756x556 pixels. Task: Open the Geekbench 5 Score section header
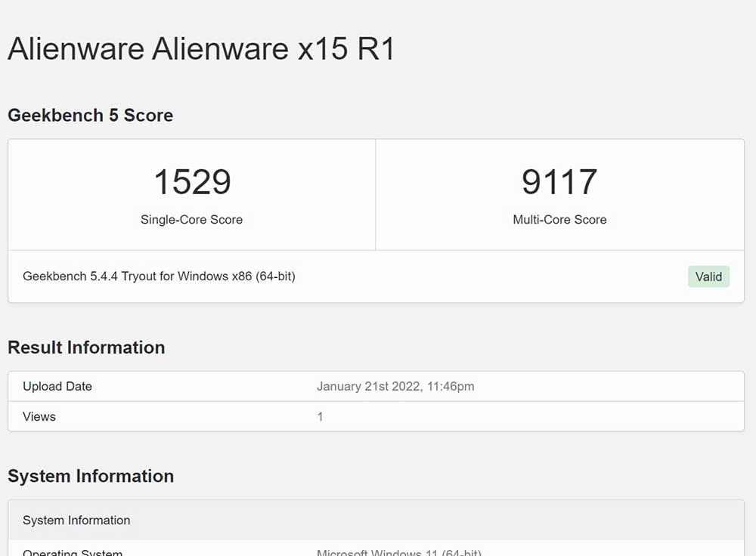coord(90,116)
